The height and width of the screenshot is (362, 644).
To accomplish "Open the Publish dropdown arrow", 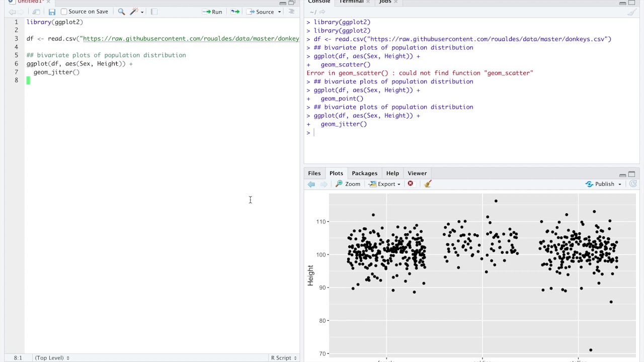I will pyautogui.click(x=620, y=185).
